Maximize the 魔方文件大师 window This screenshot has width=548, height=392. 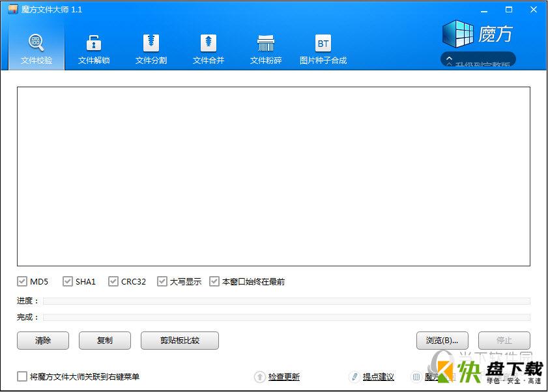(509, 10)
